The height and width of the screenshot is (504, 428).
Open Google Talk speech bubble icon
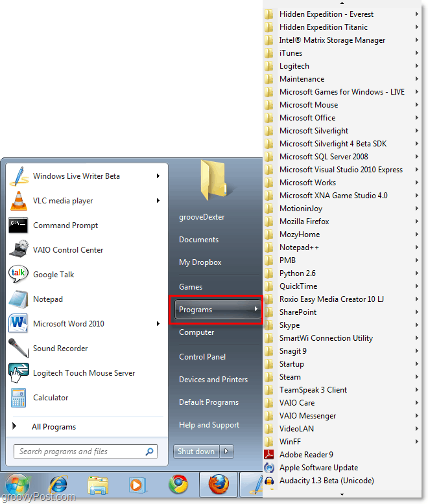[18, 274]
